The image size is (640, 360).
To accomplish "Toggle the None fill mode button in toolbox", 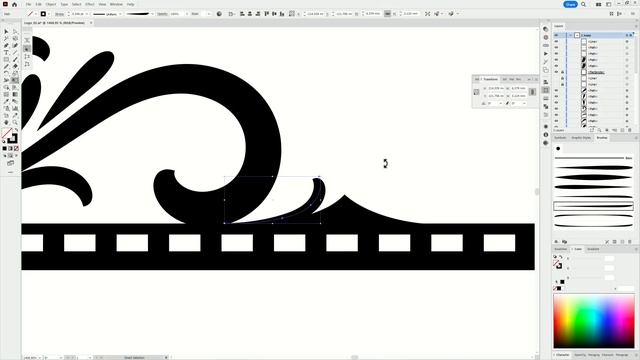I will tap(16, 149).
